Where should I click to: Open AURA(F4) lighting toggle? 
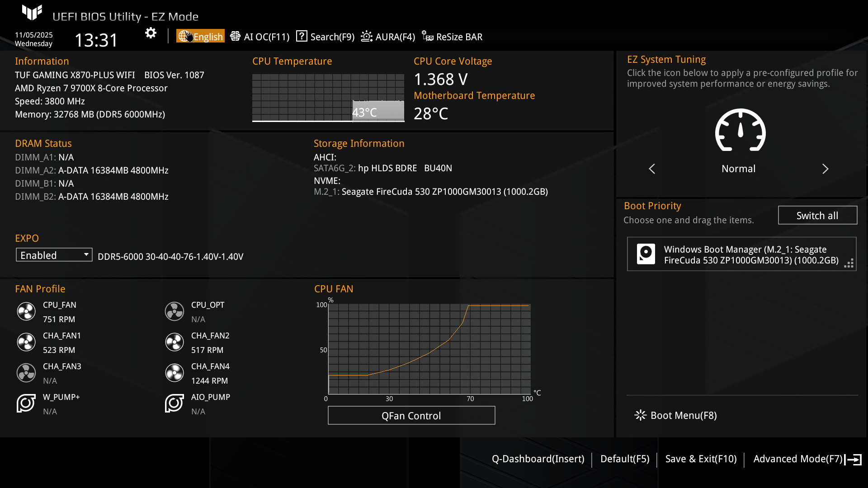point(388,37)
